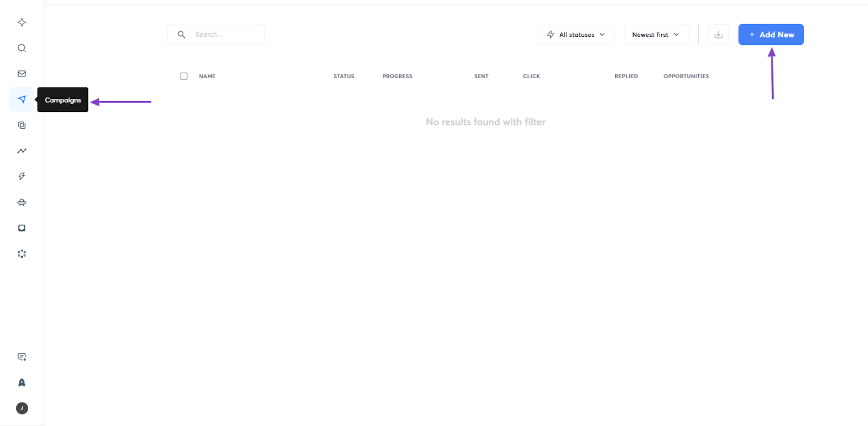Click the SENT column header
The width and height of the screenshot is (868, 426).
pos(481,77)
